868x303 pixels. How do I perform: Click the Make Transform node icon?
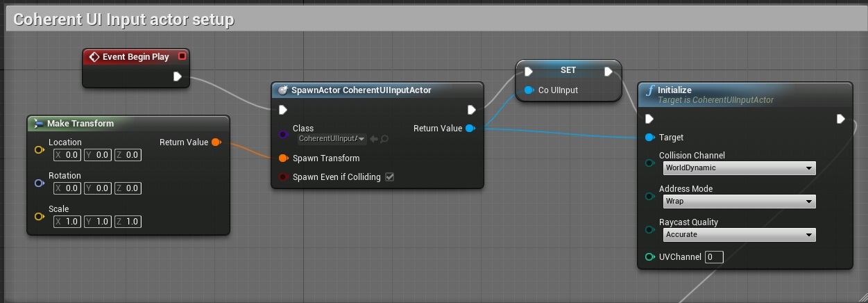pyautogui.click(x=38, y=124)
